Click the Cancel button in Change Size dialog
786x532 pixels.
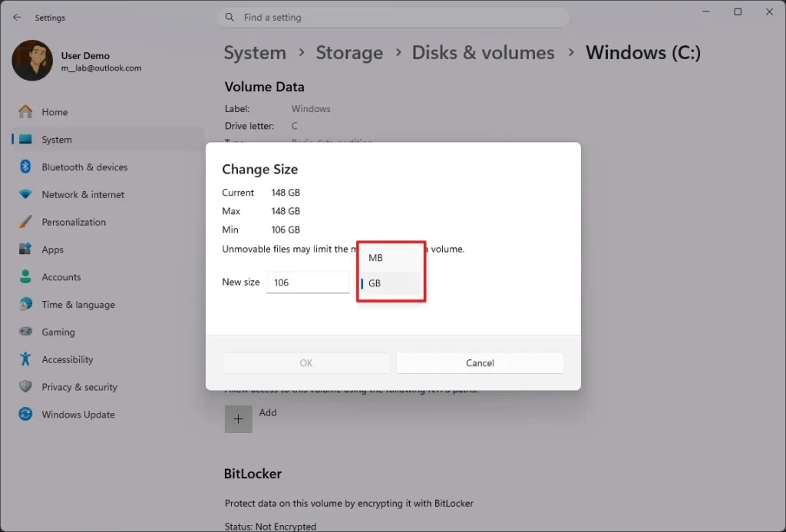click(x=480, y=362)
